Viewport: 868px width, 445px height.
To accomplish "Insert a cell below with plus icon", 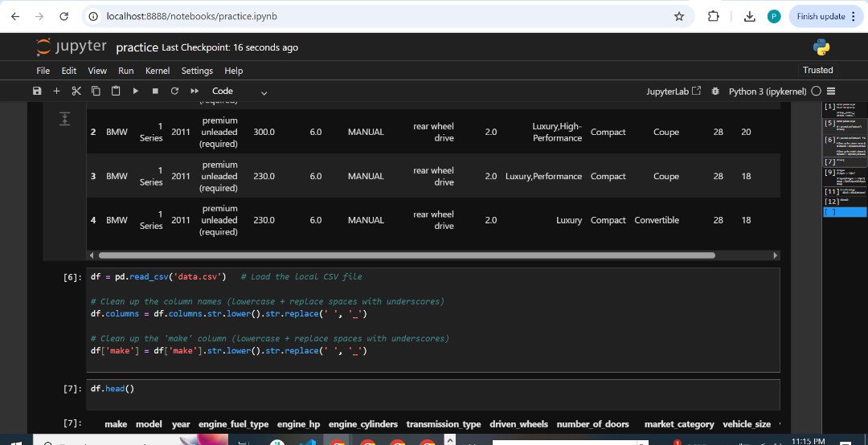I will [x=56, y=92].
